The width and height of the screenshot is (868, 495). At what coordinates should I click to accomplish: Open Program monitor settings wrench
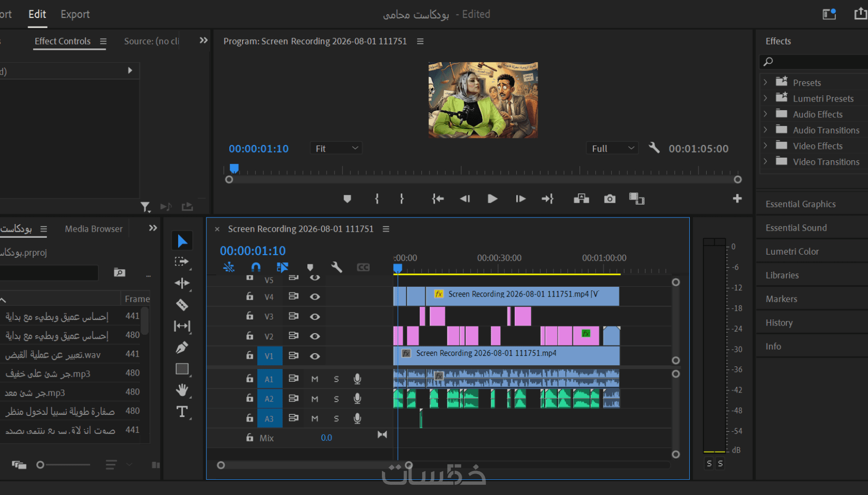(654, 148)
